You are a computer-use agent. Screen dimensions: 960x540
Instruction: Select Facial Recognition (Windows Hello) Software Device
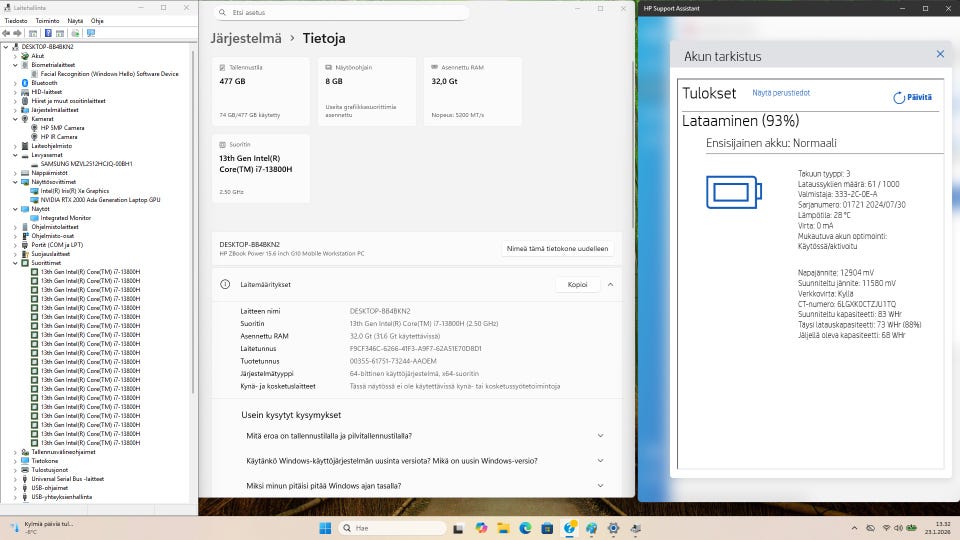(109, 74)
